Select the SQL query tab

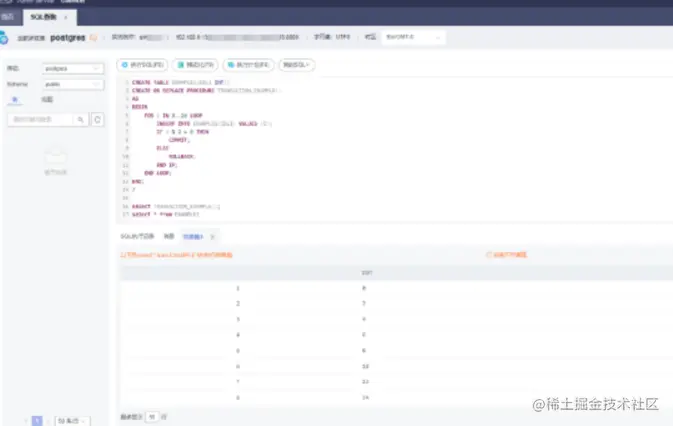(44, 17)
